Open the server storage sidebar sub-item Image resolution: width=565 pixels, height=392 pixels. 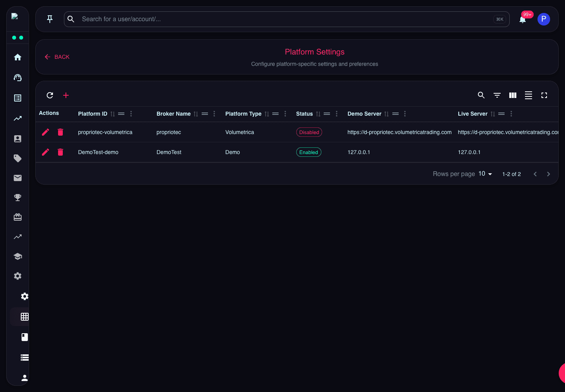[x=25, y=358]
